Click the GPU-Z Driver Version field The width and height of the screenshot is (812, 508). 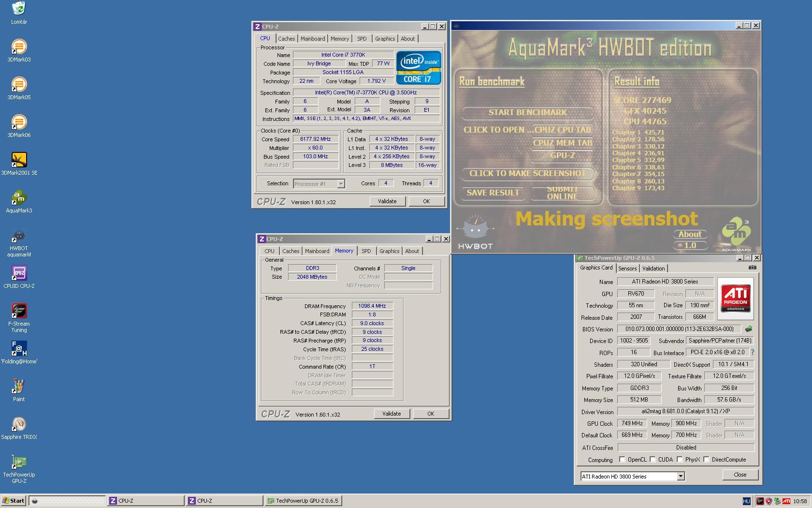(x=686, y=411)
